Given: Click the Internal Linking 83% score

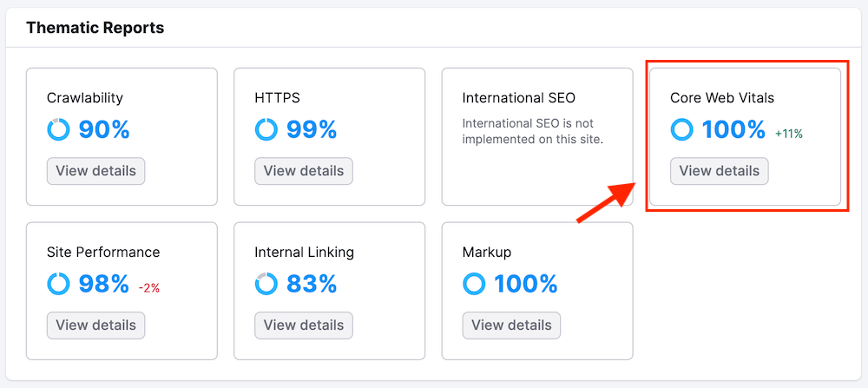Looking at the screenshot, I should (312, 284).
